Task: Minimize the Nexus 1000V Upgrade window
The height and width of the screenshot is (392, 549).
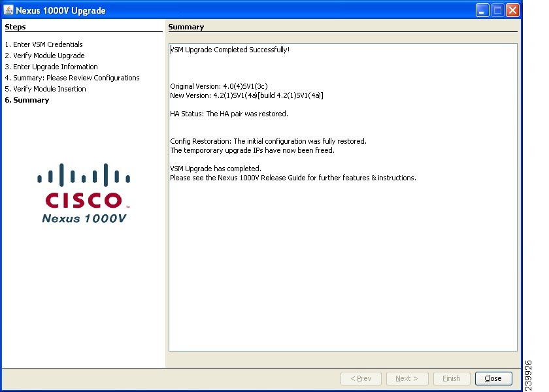Action: (x=482, y=10)
